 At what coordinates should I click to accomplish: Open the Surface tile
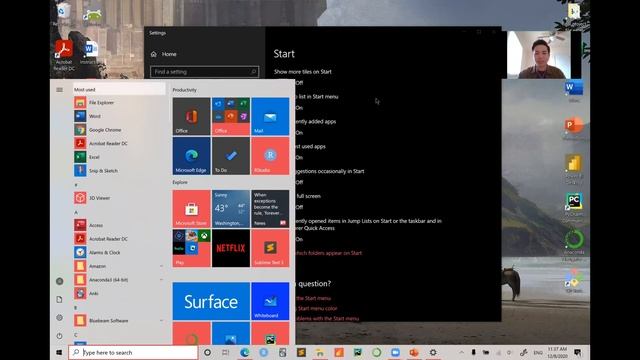coord(211,301)
